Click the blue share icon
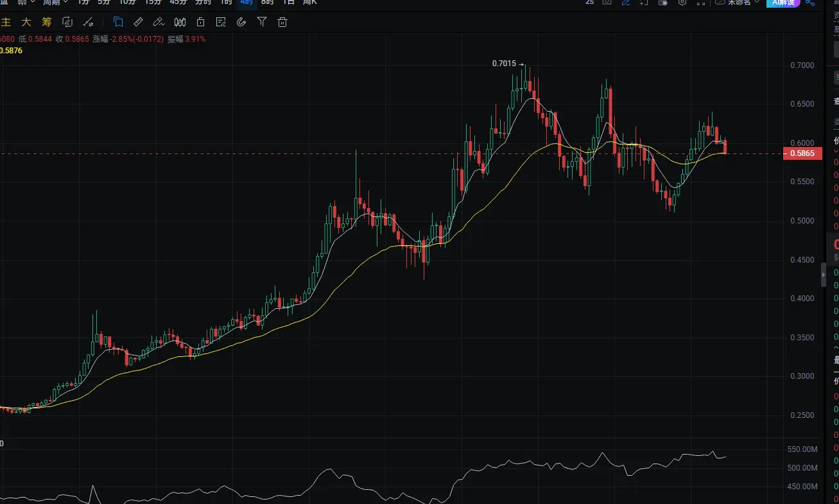This screenshot has height=504, width=839. (809, 2)
